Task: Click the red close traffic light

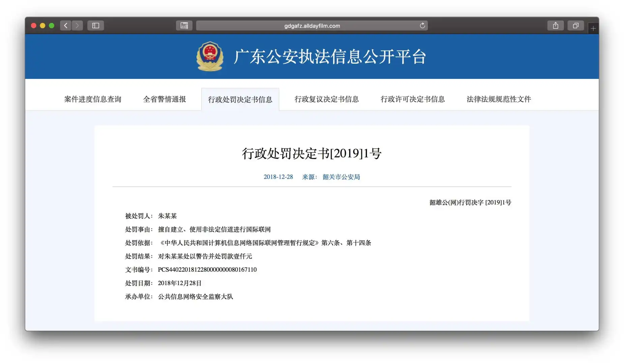Action: click(x=33, y=25)
